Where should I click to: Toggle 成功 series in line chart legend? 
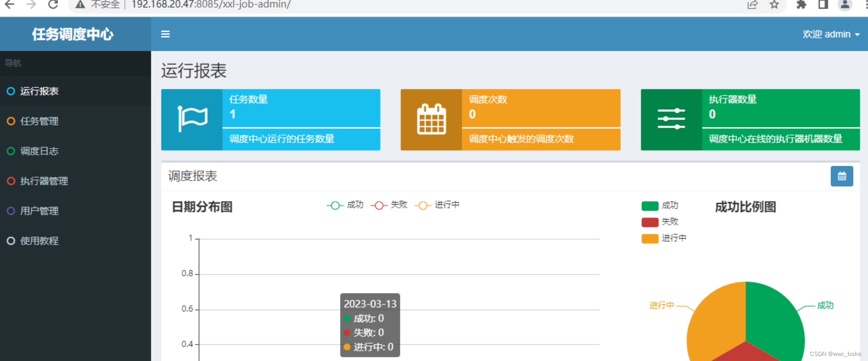pos(345,205)
